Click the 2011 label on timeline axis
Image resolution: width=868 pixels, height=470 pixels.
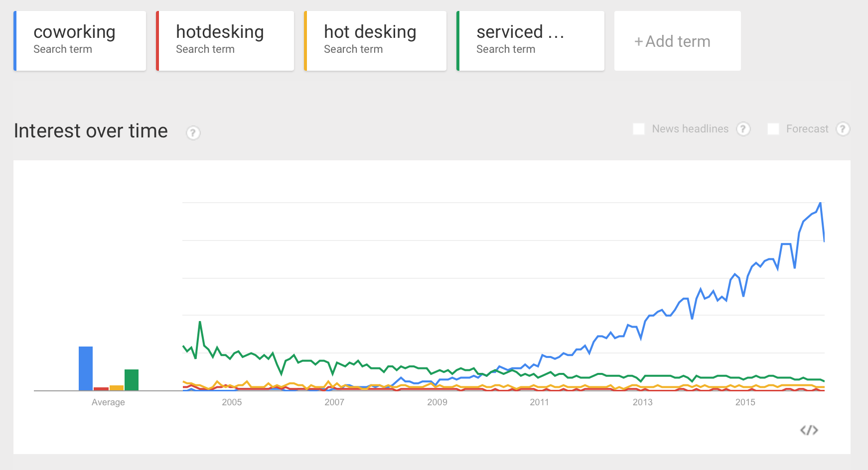[539, 402]
